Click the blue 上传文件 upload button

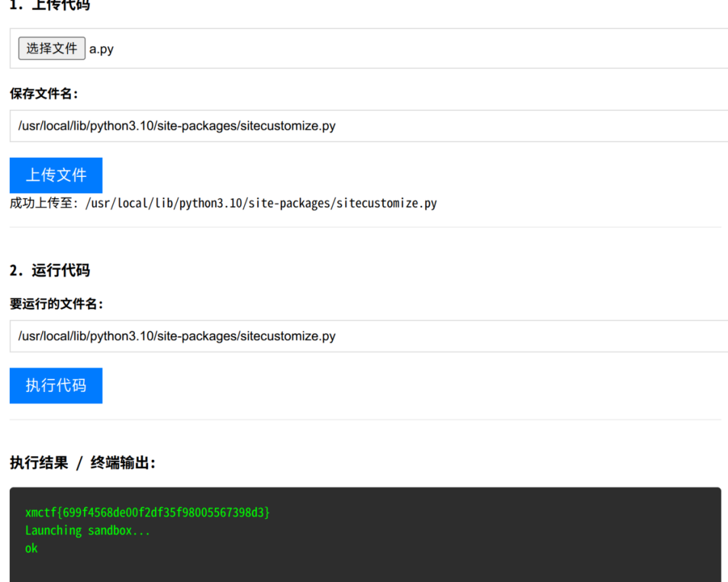[56, 175]
